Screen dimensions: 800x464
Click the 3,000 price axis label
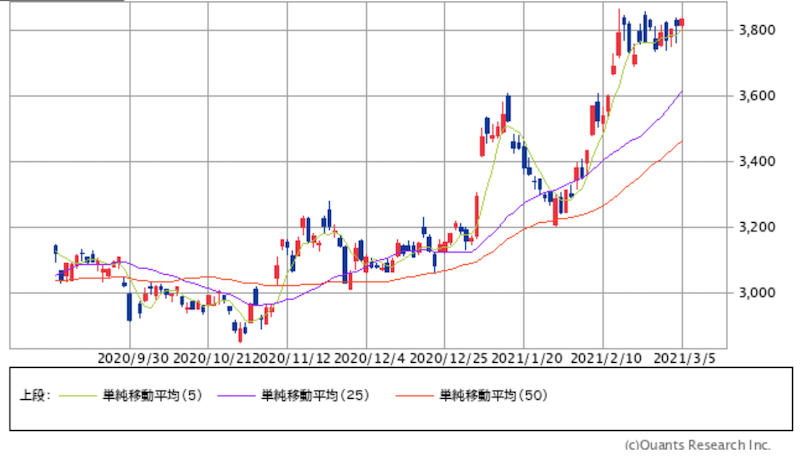pyautogui.click(x=757, y=293)
